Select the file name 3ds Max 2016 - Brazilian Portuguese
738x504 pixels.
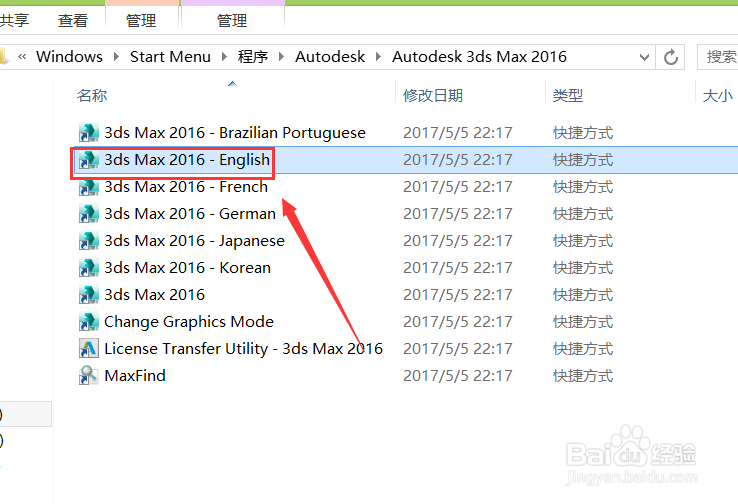(235, 133)
